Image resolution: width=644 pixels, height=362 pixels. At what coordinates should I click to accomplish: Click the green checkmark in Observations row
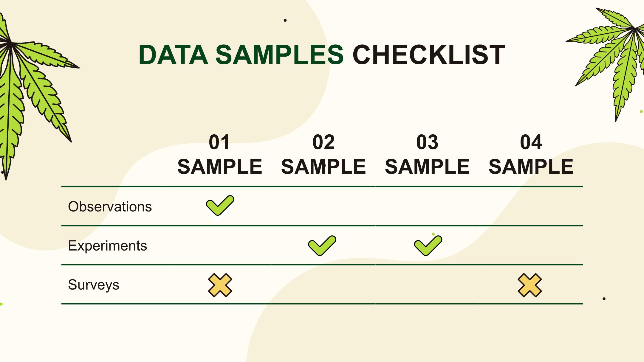coord(220,205)
